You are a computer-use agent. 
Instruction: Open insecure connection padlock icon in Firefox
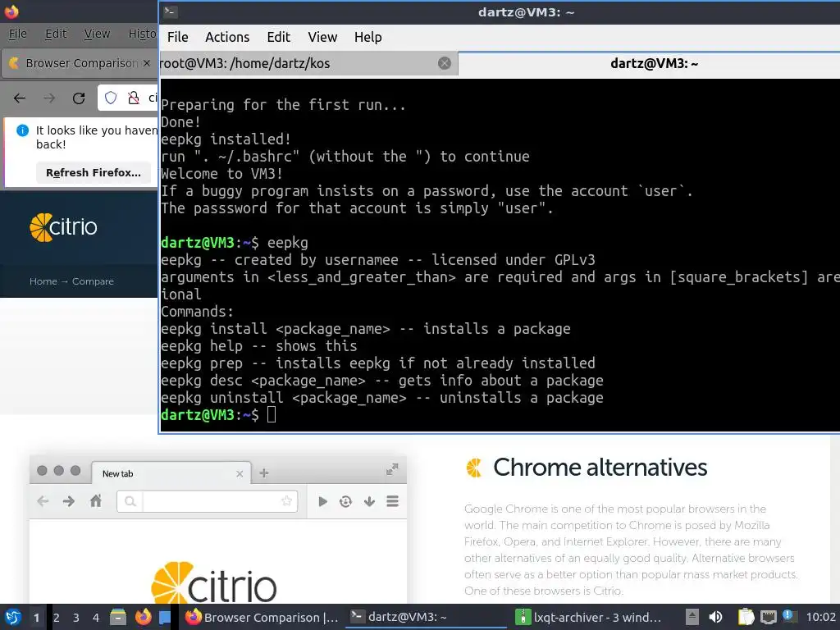(134, 98)
